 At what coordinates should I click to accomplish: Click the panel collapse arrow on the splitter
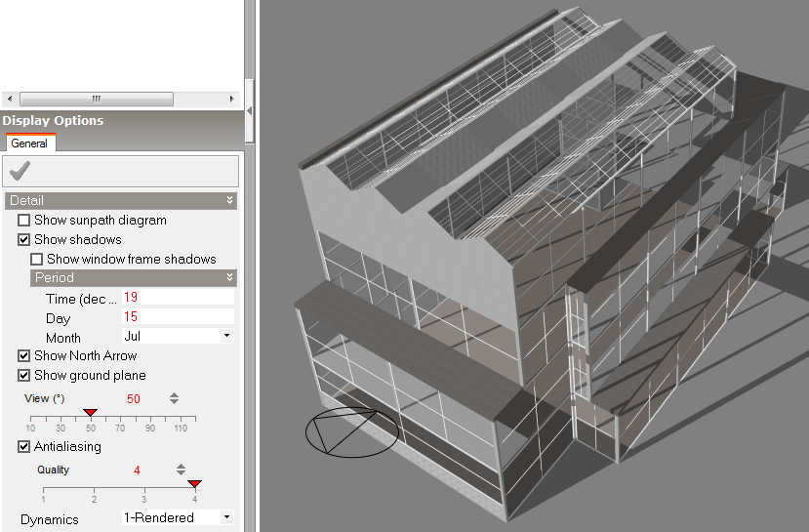coord(249,111)
